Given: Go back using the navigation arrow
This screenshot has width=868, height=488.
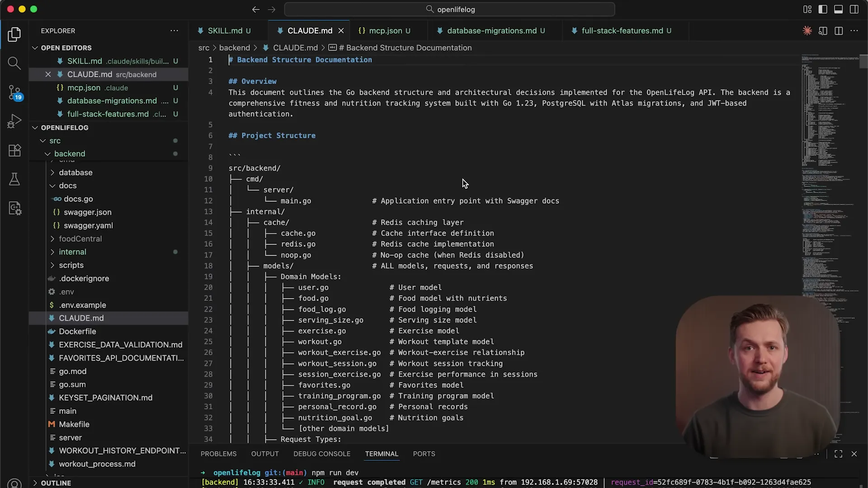Looking at the screenshot, I should 256,9.
